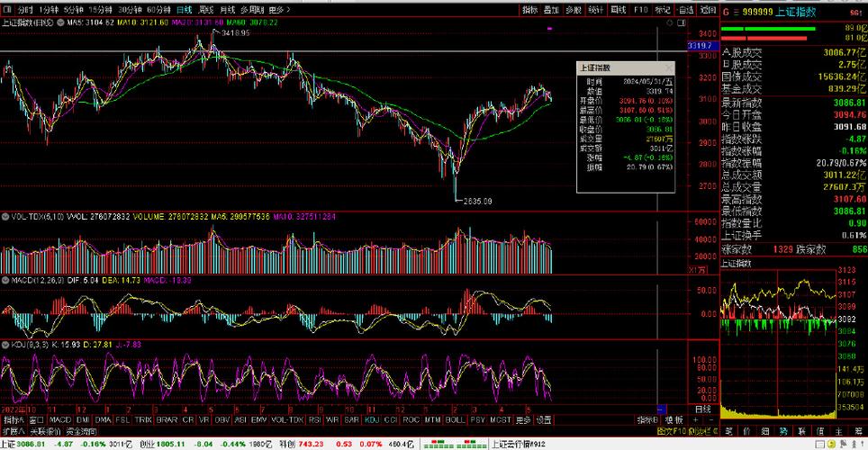Select the BOLL indicator tab

pos(457,419)
